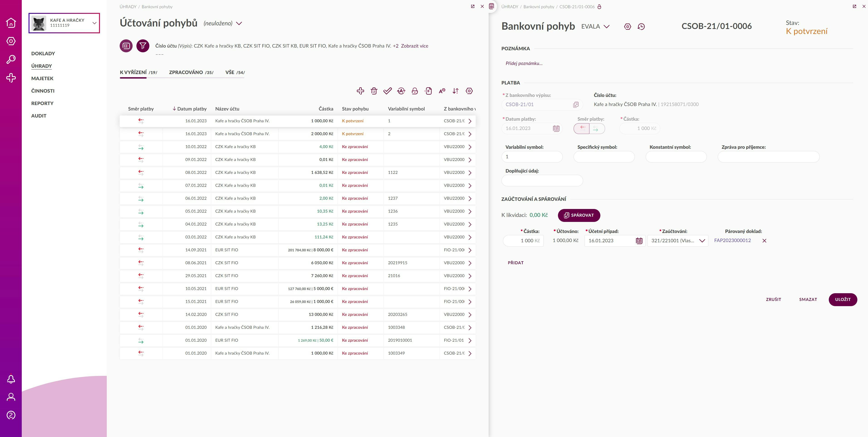Click the trash delete icon in the toolbar
This screenshot has height=437, width=868.
[374, 91]
